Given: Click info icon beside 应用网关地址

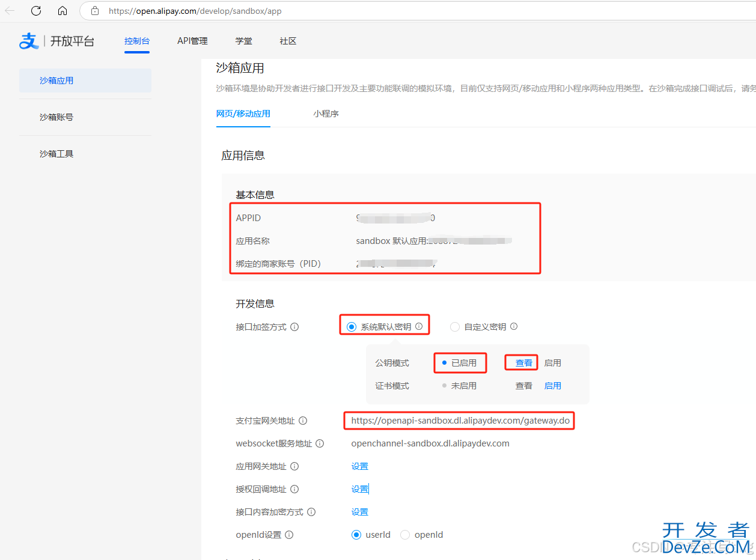Looking at the screenshot, I should point(294,466).
